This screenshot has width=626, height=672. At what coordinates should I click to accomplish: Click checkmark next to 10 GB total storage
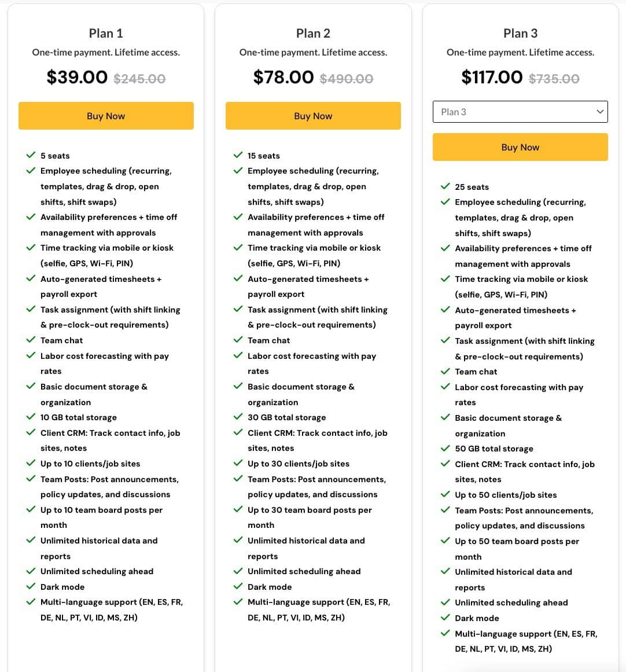coord(31,417)
